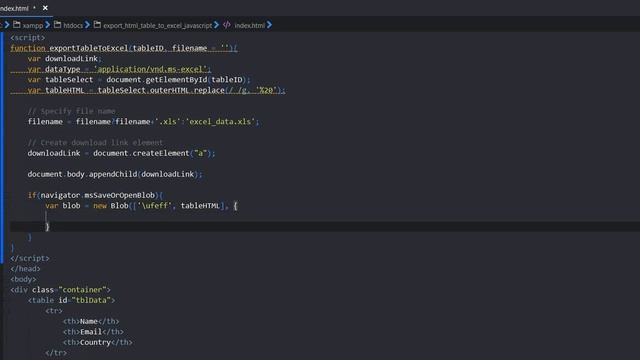
Task: Click the 'var downloadLink' declaration line
Action: (x=64, y=59)
